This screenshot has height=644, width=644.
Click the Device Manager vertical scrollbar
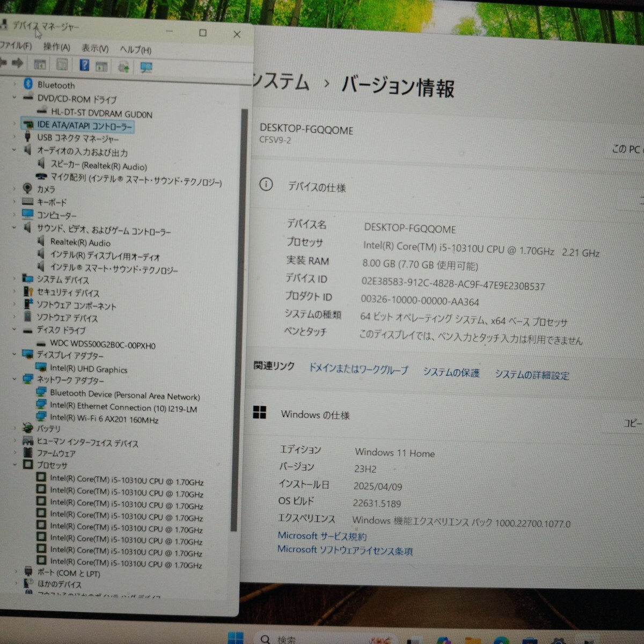(239, 319)
